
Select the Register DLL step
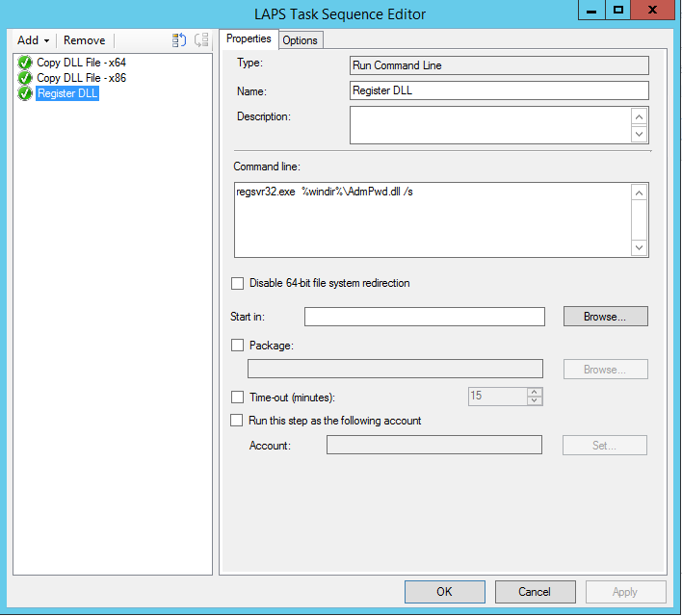pos(67,93)
